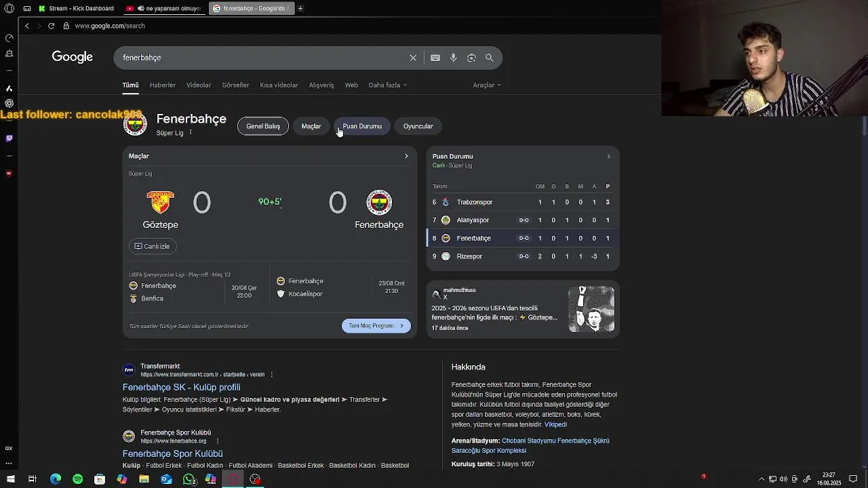This screenshot has height=488, width=868.
Task: Open Fenerbahçe SK - Kulüp profili link
Action: tap(181, 387)
